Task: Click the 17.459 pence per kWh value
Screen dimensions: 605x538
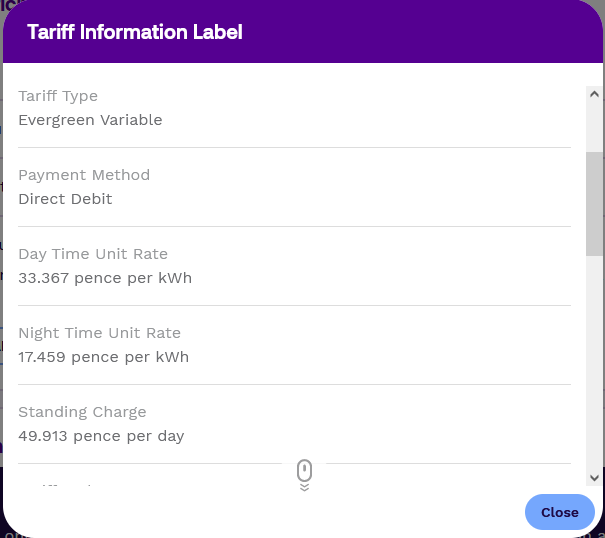Action: pyautogui.click(x=103, y=357)
